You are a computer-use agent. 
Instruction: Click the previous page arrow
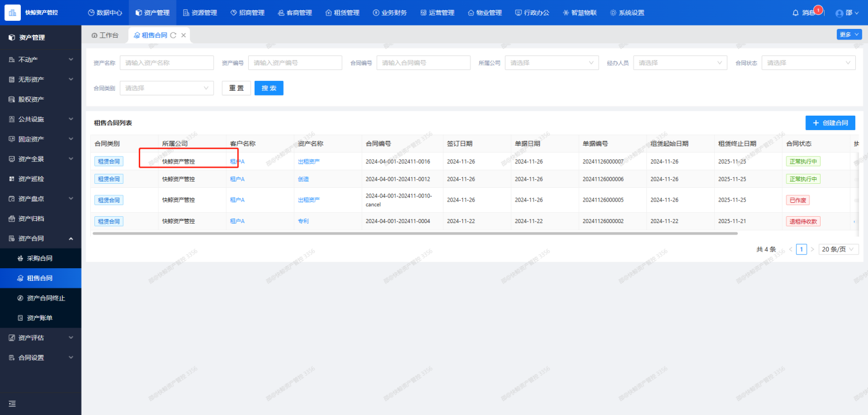(790, 249)
